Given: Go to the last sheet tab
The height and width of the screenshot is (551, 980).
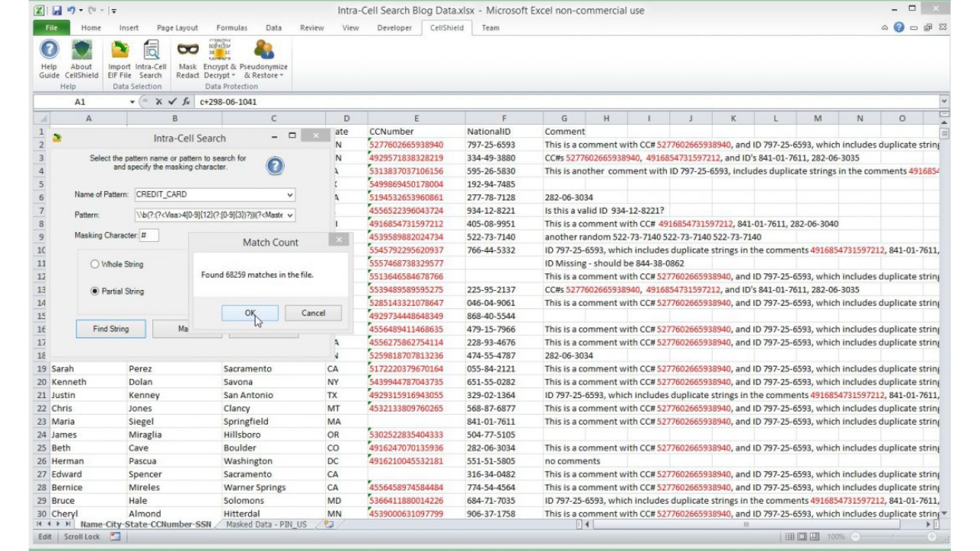Looking at the screenshot, I should 70,524.
